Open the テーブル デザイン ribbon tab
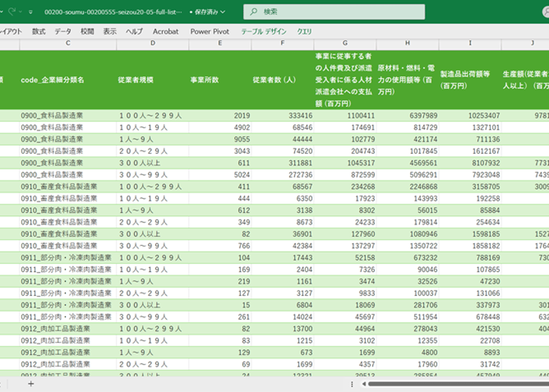549x392 pixels. pos(264,31)
